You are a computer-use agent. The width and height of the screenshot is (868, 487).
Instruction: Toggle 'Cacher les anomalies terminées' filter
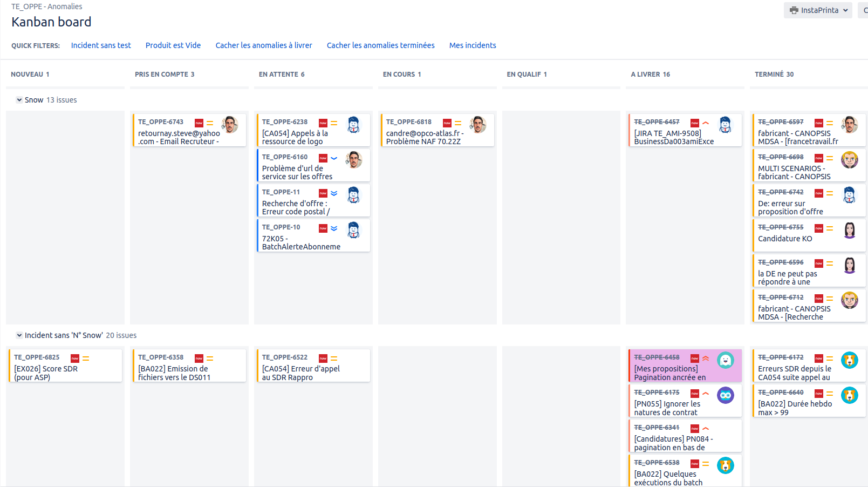click(x=380, y=45)
